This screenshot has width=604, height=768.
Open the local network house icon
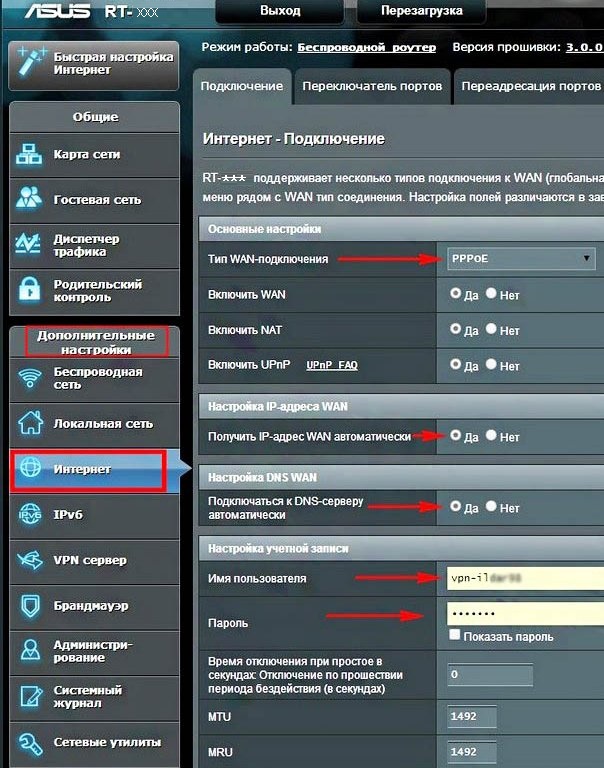click(x=30, y=423)
